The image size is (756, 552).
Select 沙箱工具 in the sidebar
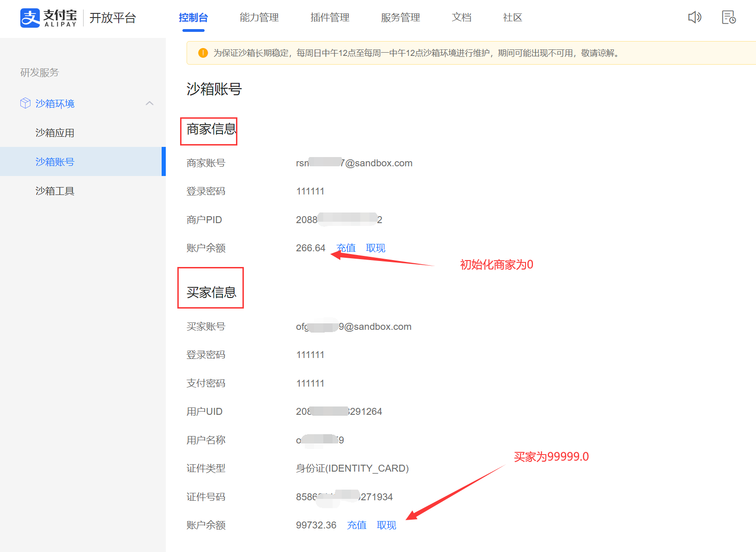click(83, 191)
